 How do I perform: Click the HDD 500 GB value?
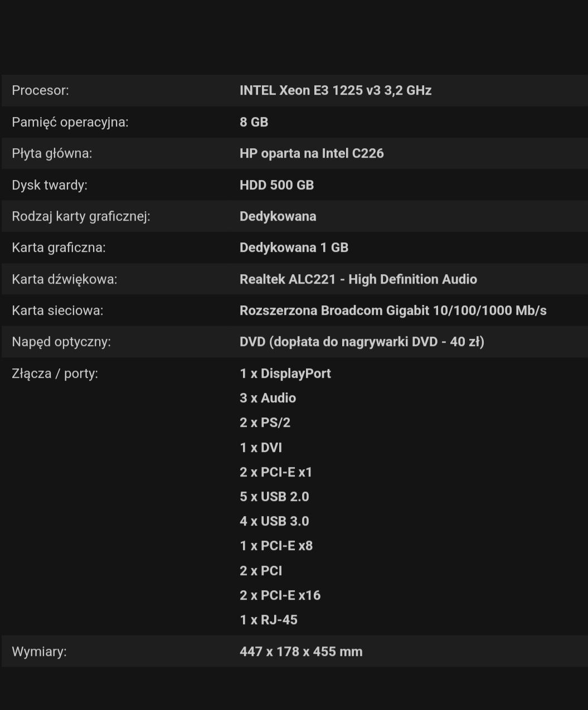tap(276, 185)
